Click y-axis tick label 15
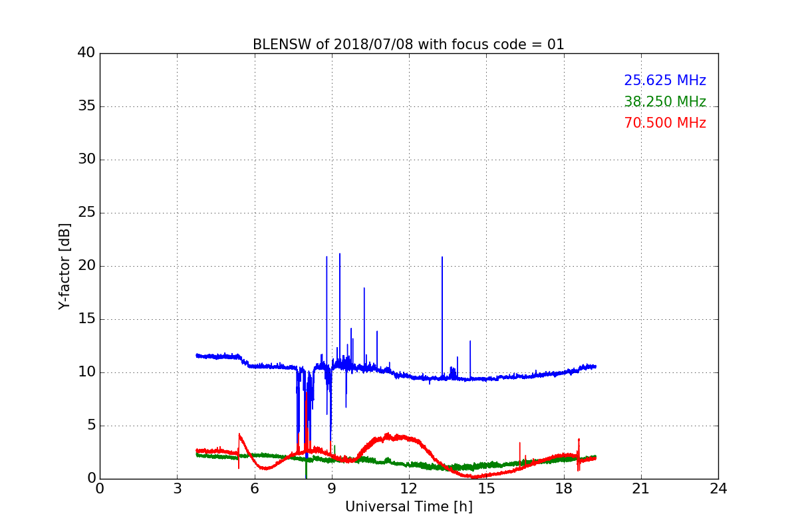798x532 pixels. (86, 319)
